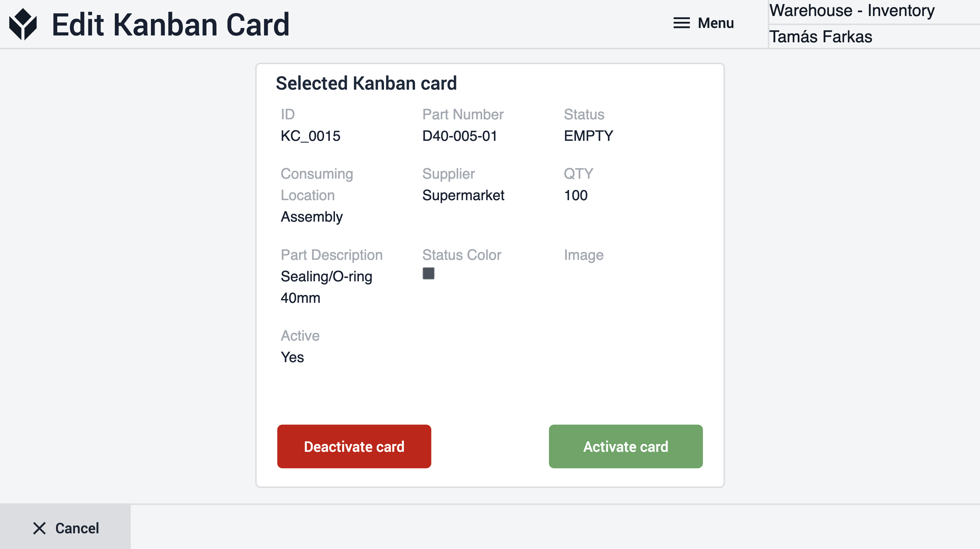Viewport: 980px width, 549px height.
Task: Click the Warehouse - Inventory station label
Action: tap(852, 10)
